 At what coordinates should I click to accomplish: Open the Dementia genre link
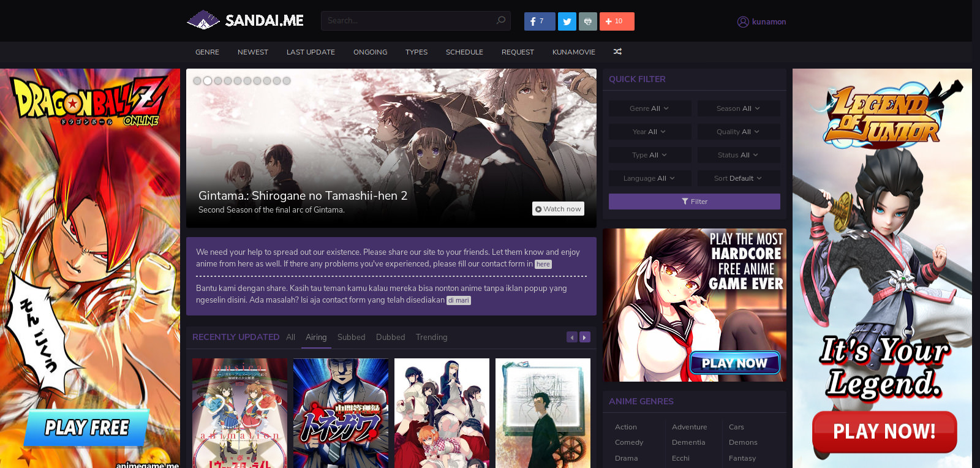tap(688, 442)
